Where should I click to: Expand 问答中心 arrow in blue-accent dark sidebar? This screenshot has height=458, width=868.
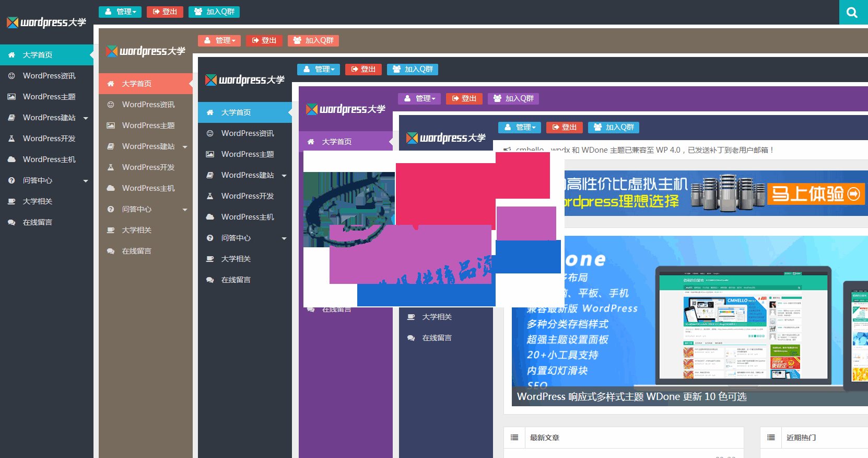pyautogui.click(x=284, y=238)
